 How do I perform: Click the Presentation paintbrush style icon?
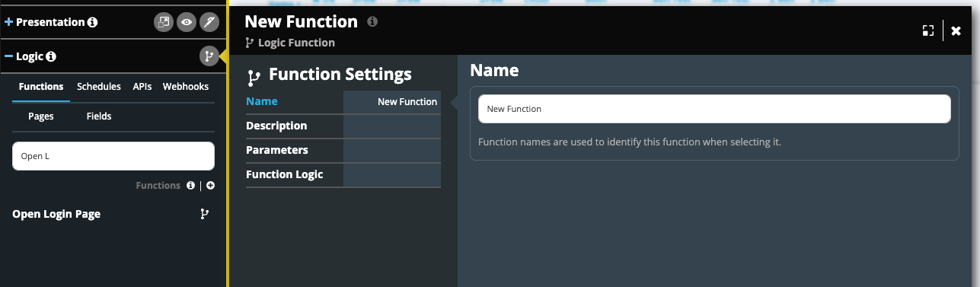209,23
